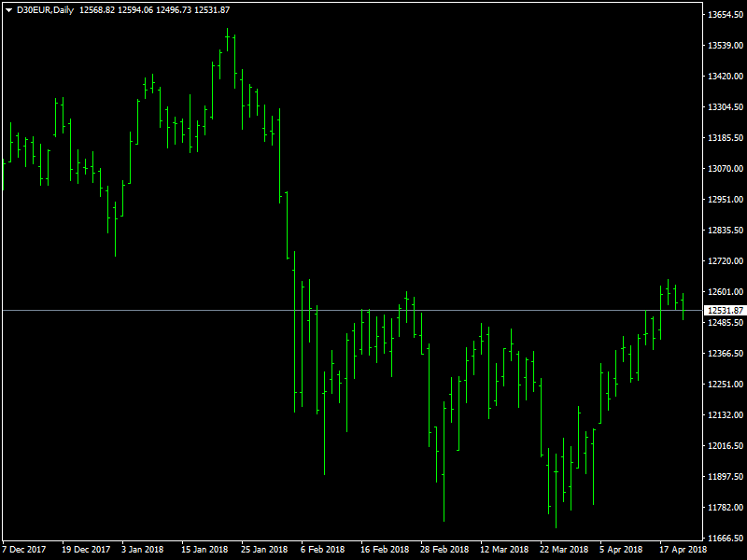Click the 13654.50 price scale label

726,15
